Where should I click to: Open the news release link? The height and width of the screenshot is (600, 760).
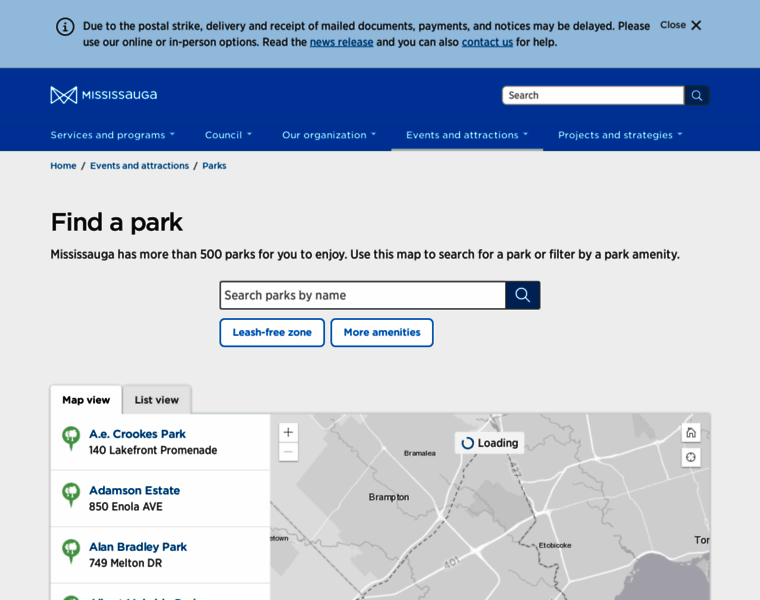point(341,42)
